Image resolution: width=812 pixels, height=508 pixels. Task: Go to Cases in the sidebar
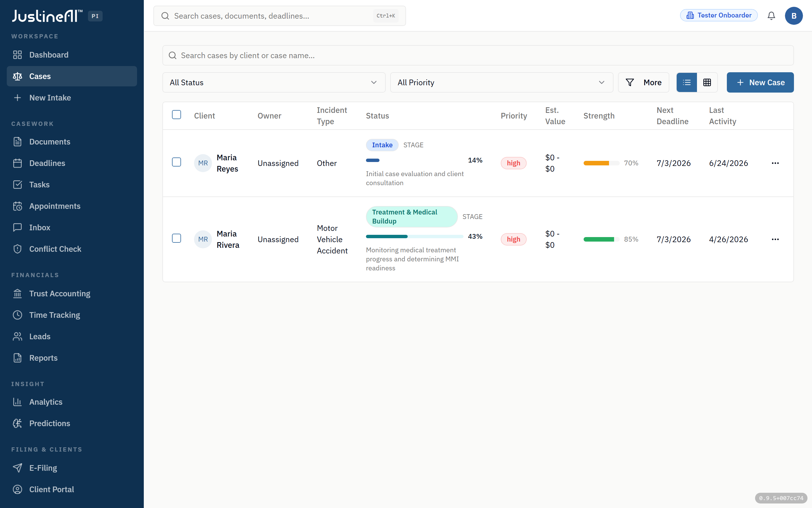[72, 76]
